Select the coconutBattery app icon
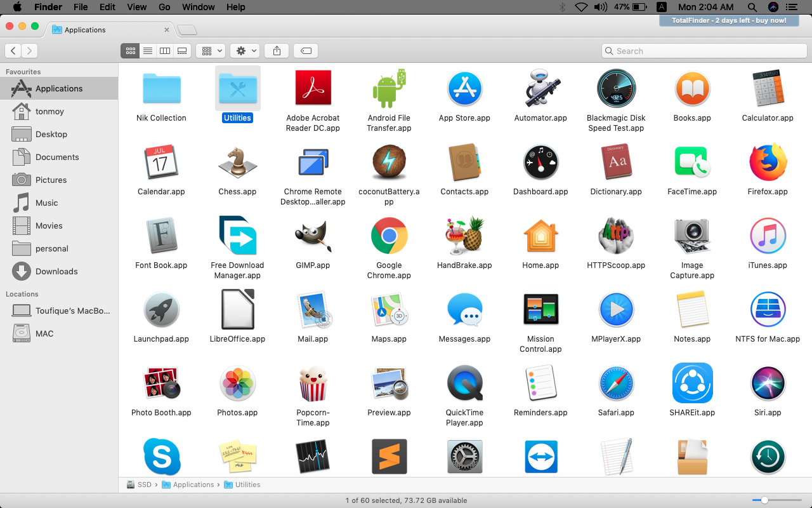Image resolution: width=812 pixels, height=508 pixels. tap(389, 163)
